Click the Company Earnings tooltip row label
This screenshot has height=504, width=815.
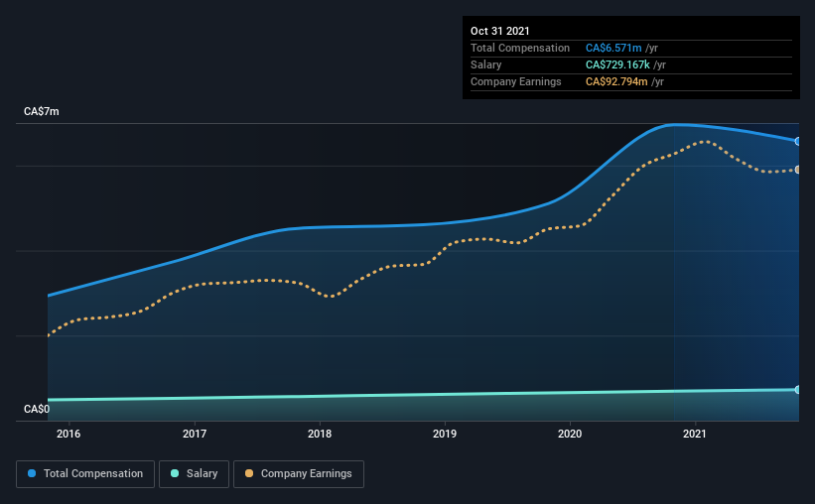(x=516, y=82)
